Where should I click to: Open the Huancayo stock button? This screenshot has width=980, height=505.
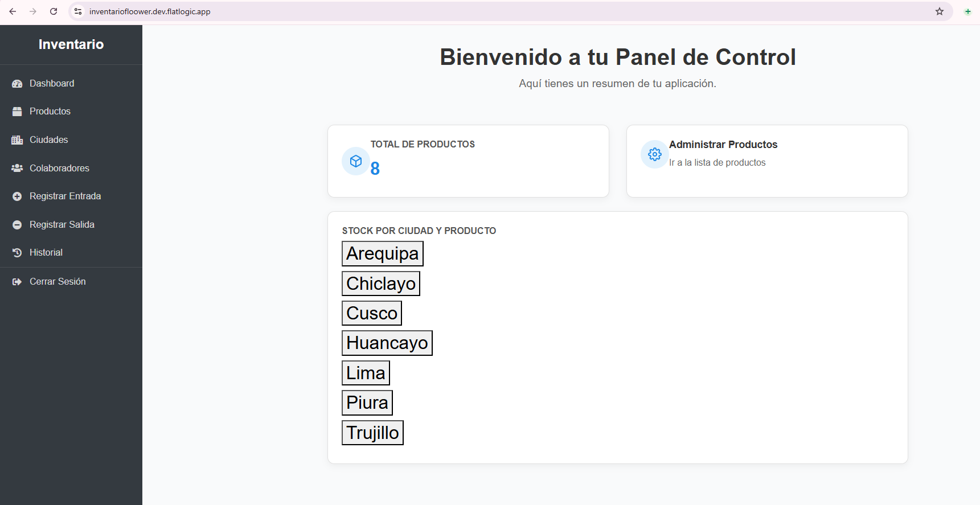tap(387, 343)
